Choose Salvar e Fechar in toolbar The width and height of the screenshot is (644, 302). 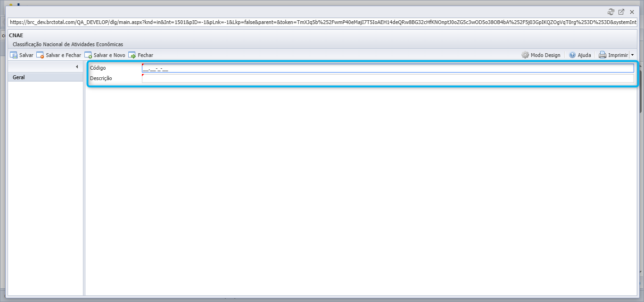point(59,55)
